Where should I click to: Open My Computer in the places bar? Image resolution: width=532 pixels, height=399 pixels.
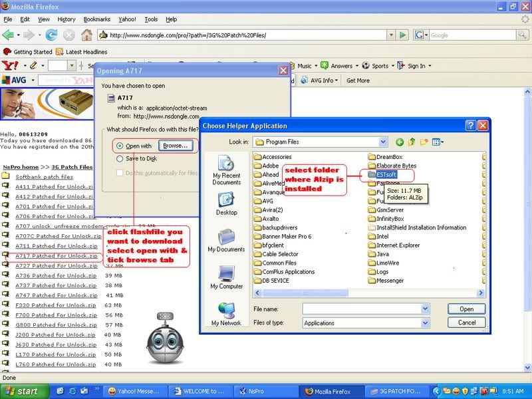pos(226,277)
